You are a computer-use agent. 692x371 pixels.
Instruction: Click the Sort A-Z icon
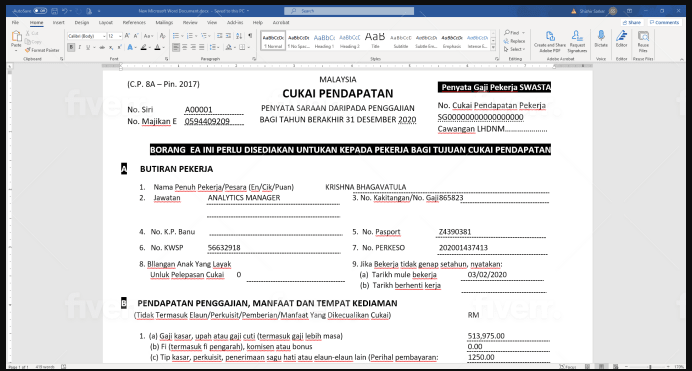tap(239, 36)
